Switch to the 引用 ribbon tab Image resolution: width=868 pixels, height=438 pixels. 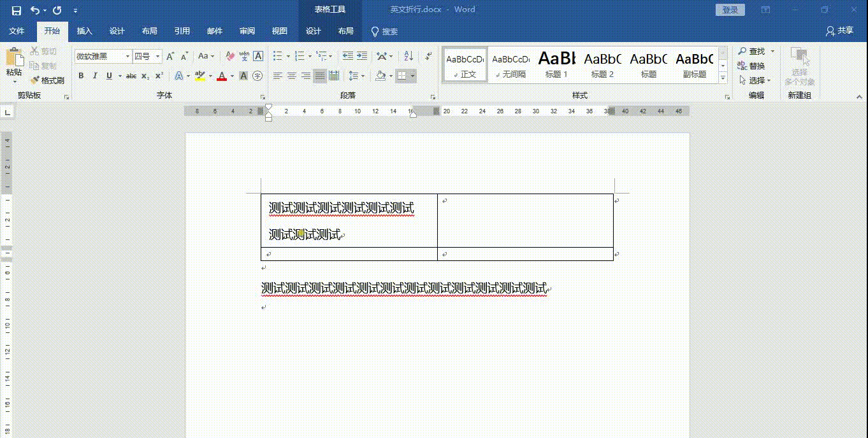(x=182, y=31)
